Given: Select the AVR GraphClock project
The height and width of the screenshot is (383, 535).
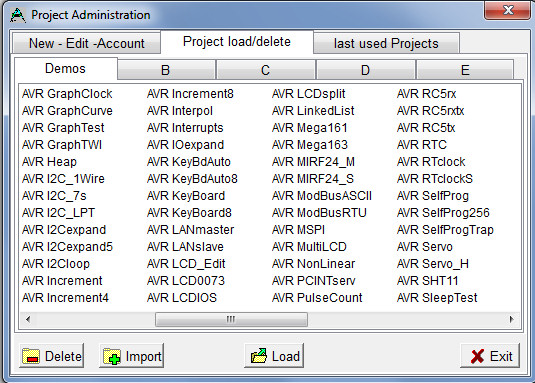Looking at the screenshot, I should tap(67, 94).
